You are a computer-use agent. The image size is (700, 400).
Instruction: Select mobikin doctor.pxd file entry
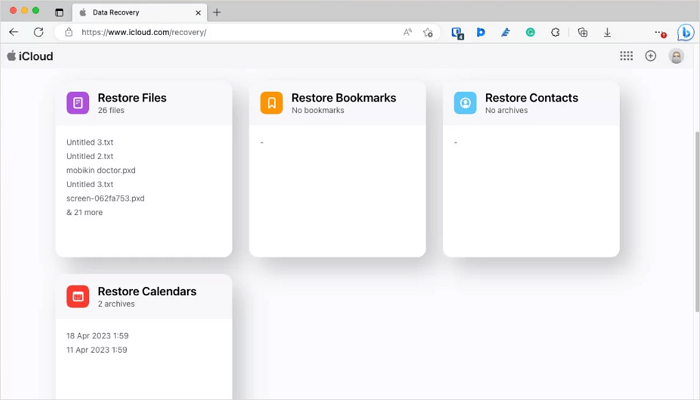[x=101, y=170]
